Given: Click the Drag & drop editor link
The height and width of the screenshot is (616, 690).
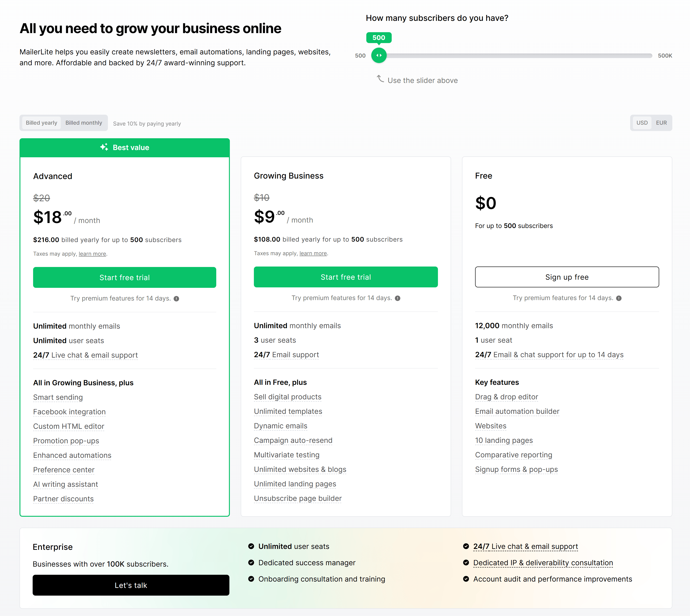Looking at the screenshot, I should pos(506,397).
